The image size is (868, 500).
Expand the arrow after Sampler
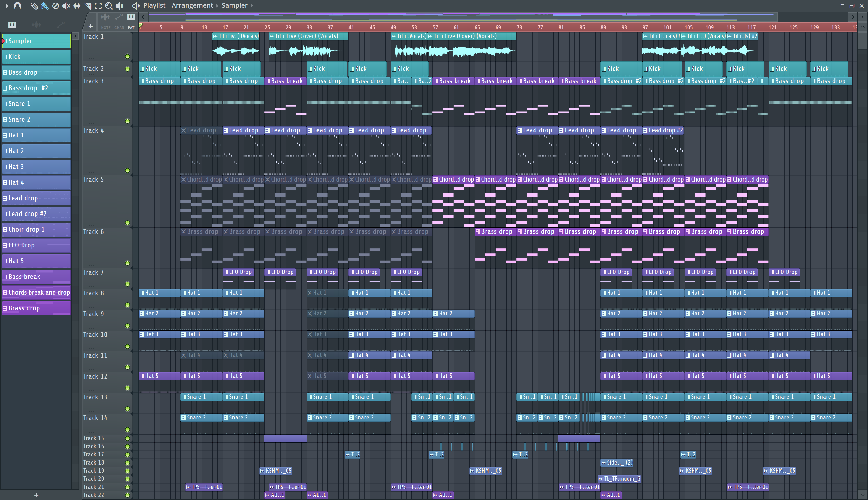coord(252,6)
